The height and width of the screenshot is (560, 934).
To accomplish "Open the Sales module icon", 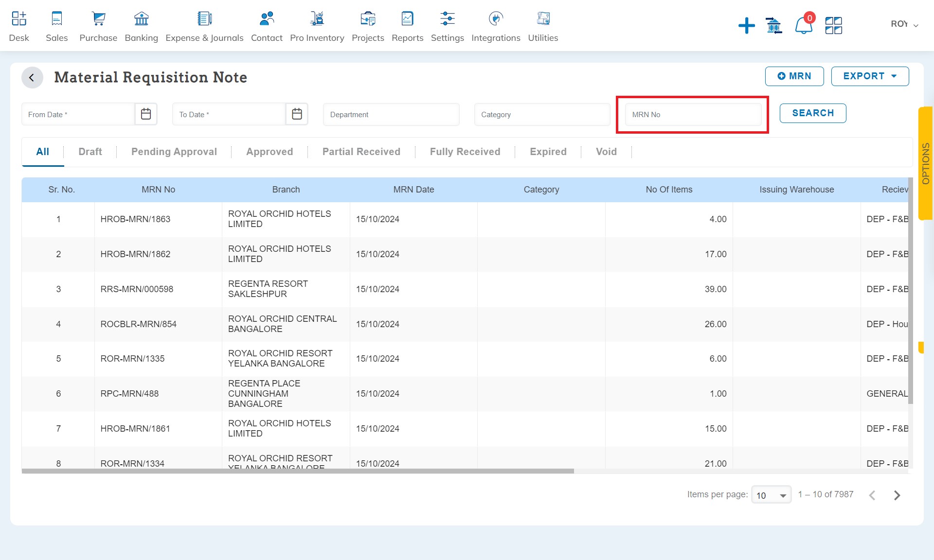I will (x=57, y=18).
